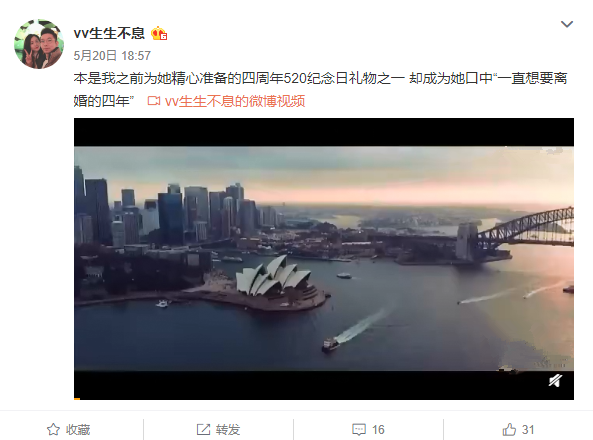593x440 pixels.
Task: Like the post with the thumbs-up icon
Action: 509,429
